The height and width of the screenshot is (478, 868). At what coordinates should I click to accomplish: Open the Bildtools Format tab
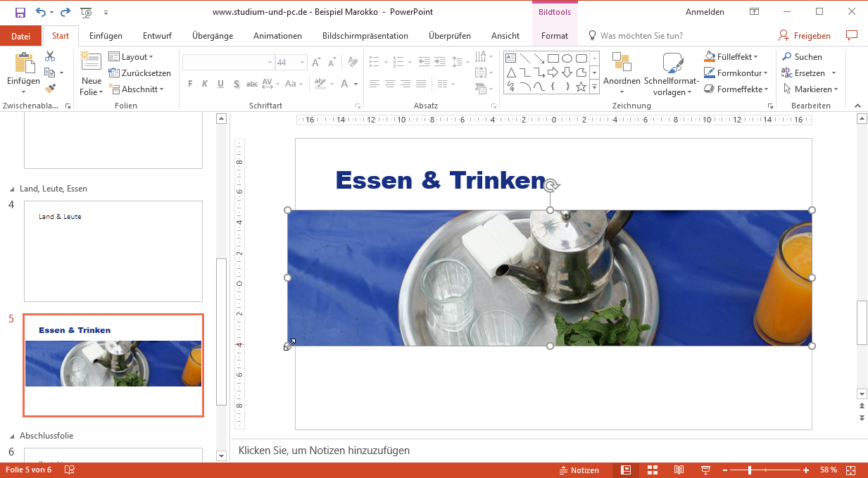(555, 36)
